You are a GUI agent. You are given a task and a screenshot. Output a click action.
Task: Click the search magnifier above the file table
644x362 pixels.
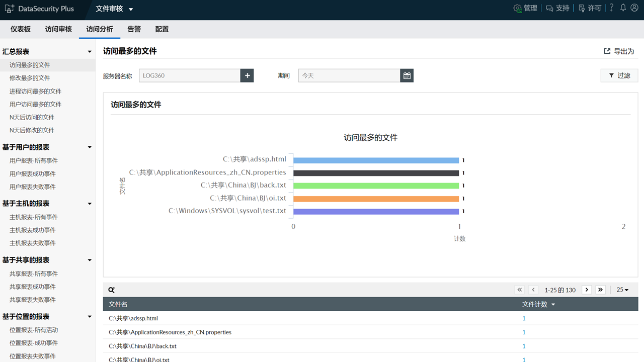coord(111,290)
